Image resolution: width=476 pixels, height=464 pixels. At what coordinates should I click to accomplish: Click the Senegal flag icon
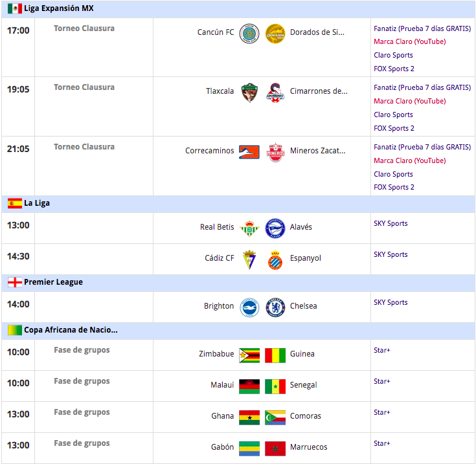275,386
